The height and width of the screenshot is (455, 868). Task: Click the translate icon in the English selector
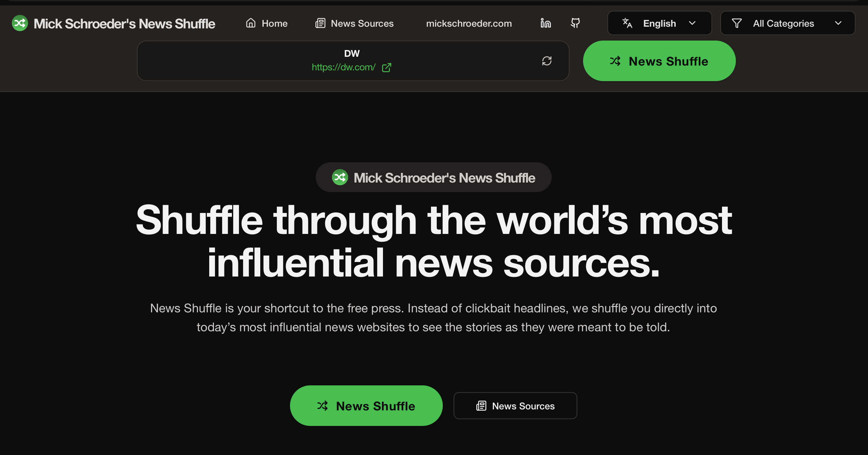[x=627, y=23]
